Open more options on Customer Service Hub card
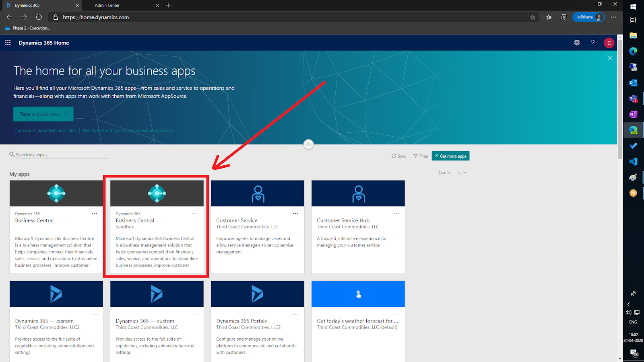 click(396, 214)
